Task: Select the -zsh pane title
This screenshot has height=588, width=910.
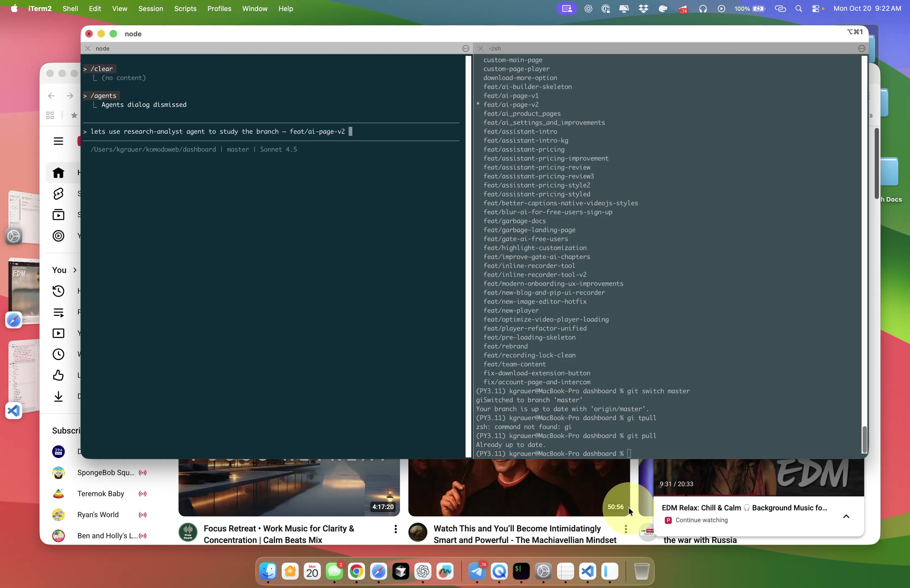Action: [x=495, y=48]
